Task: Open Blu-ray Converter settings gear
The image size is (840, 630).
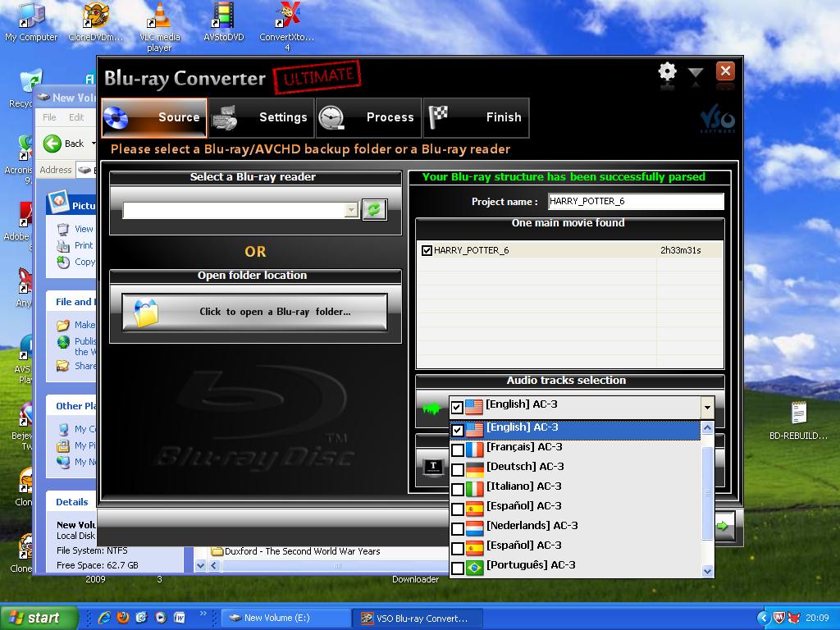Action: pos(667,72)
